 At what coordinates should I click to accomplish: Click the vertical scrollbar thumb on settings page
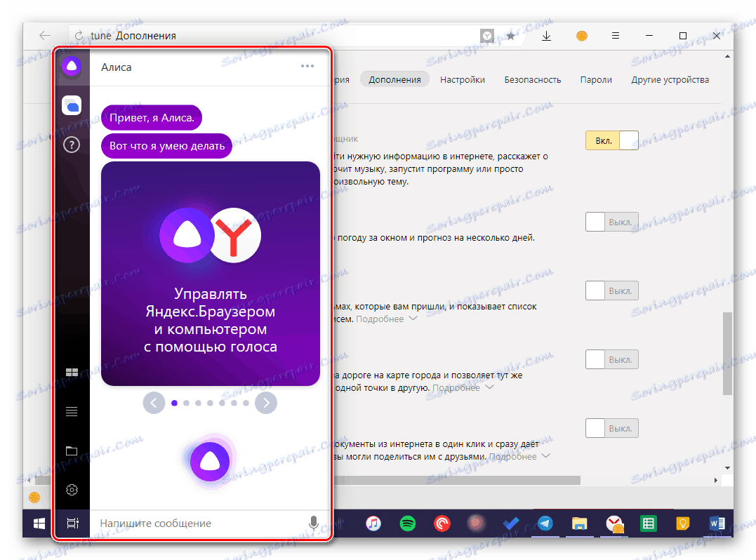click(727, 354)
